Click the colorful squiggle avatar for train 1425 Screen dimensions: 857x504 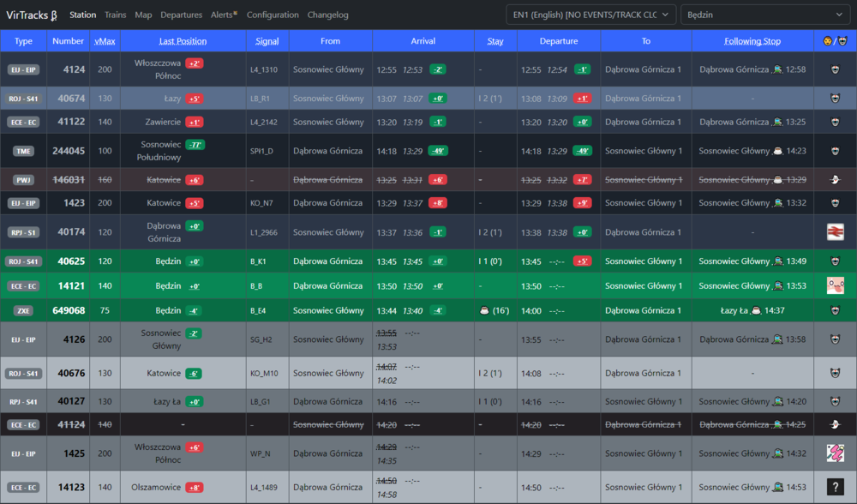click(x=835, y=453)
